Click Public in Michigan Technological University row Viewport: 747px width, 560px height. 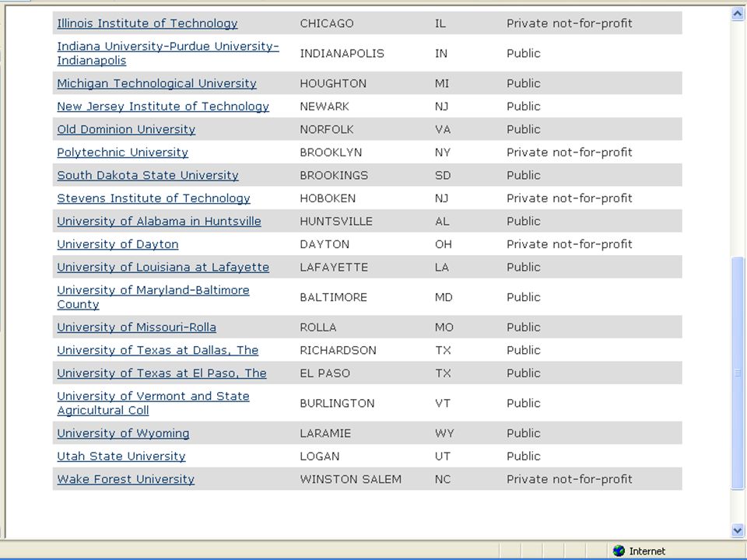(x=524, y=83)
